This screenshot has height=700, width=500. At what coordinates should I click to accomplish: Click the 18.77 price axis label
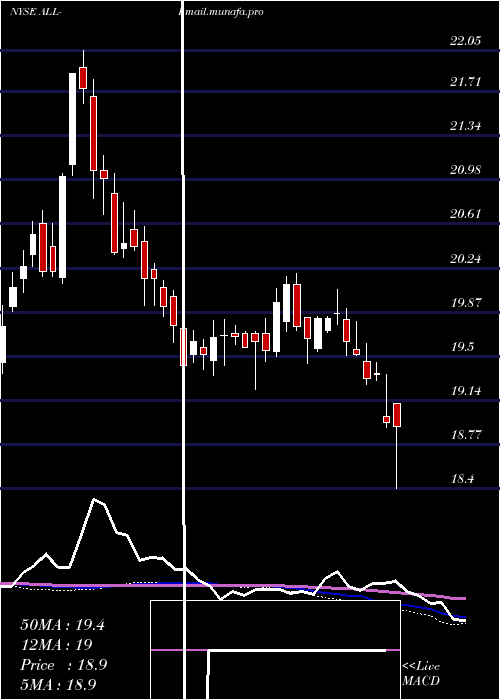[467, 434]
